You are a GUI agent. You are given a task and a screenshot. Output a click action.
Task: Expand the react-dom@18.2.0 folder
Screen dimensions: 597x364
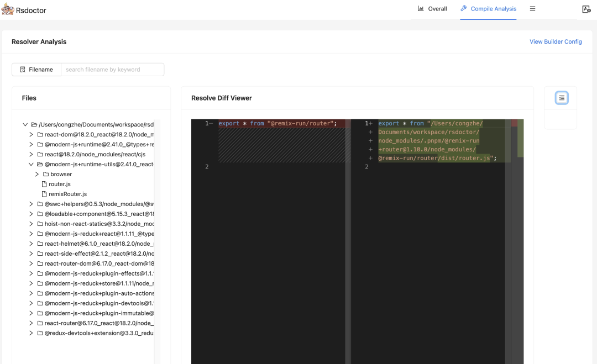click(x=32, y=134)
